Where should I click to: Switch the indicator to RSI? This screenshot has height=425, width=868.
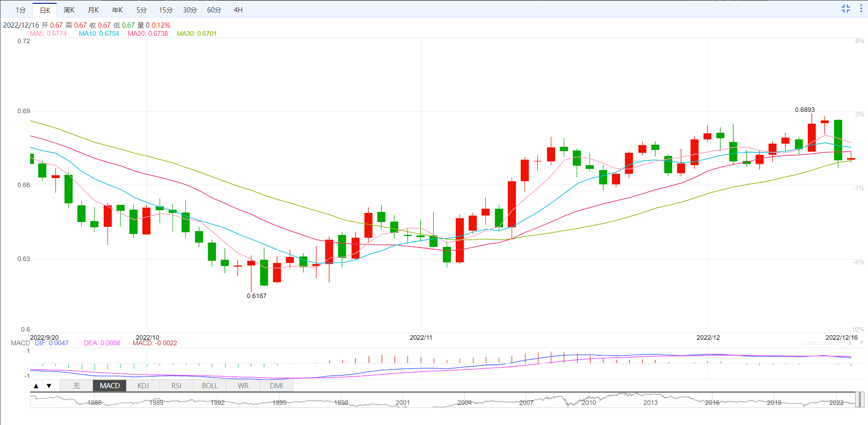point(176,386)
